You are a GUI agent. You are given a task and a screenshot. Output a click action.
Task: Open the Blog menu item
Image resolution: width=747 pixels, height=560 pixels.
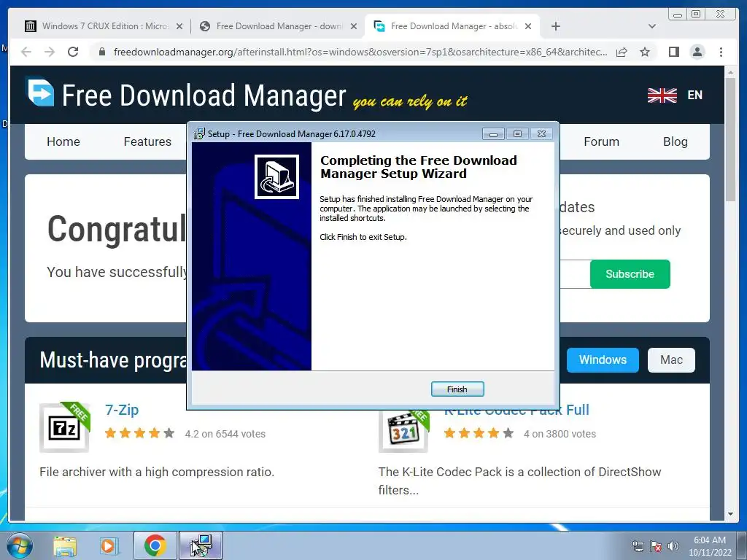[675, 141]
